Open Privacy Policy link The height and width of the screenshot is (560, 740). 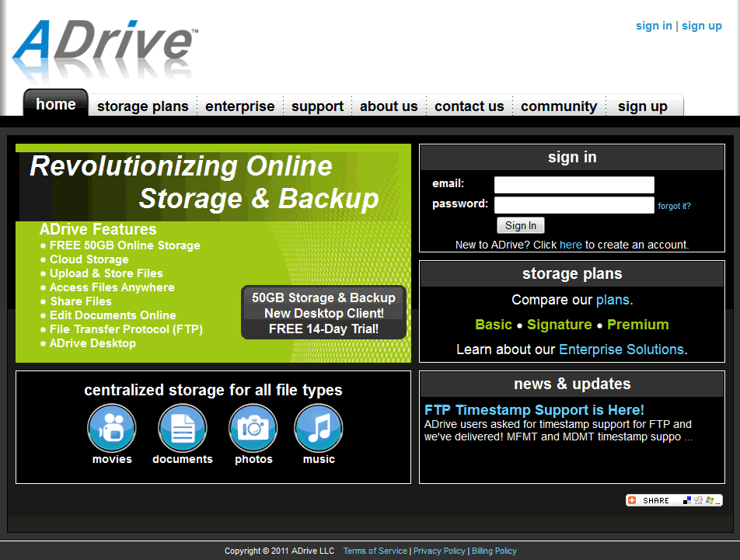pos(439,551)
